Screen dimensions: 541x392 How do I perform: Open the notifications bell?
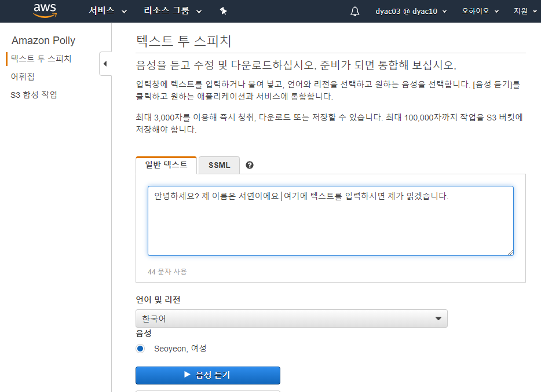[x=354, y=12]
